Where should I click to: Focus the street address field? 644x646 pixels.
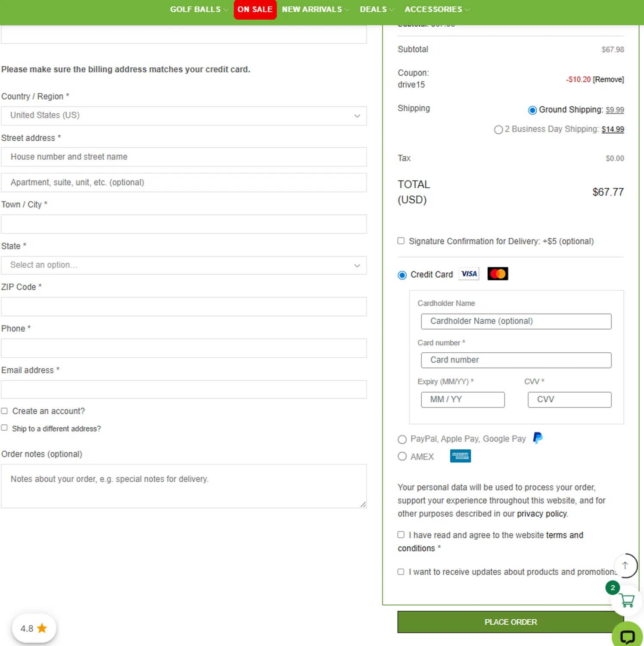point(184,157)
